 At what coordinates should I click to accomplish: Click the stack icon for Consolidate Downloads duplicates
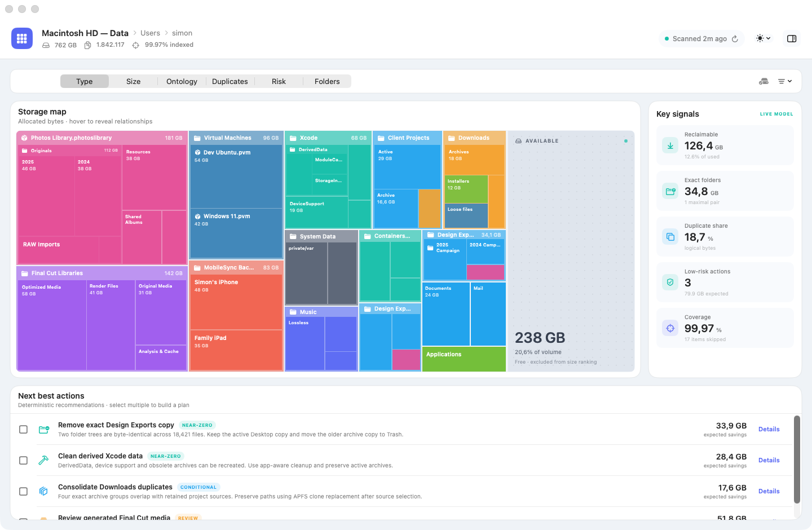(43, 492)
